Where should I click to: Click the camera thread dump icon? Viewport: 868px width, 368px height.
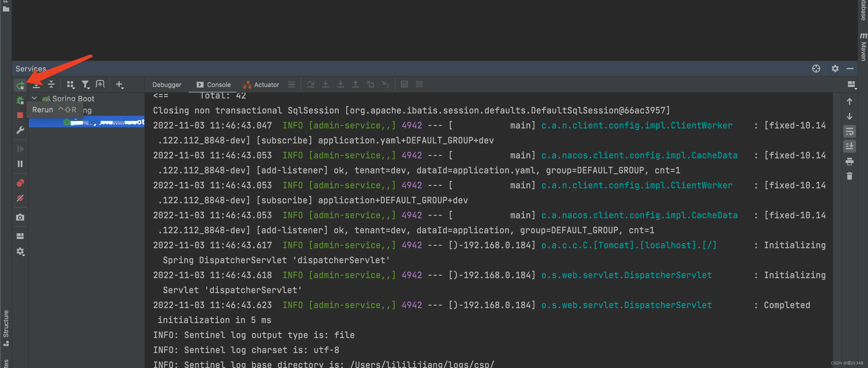click(20, 217)
